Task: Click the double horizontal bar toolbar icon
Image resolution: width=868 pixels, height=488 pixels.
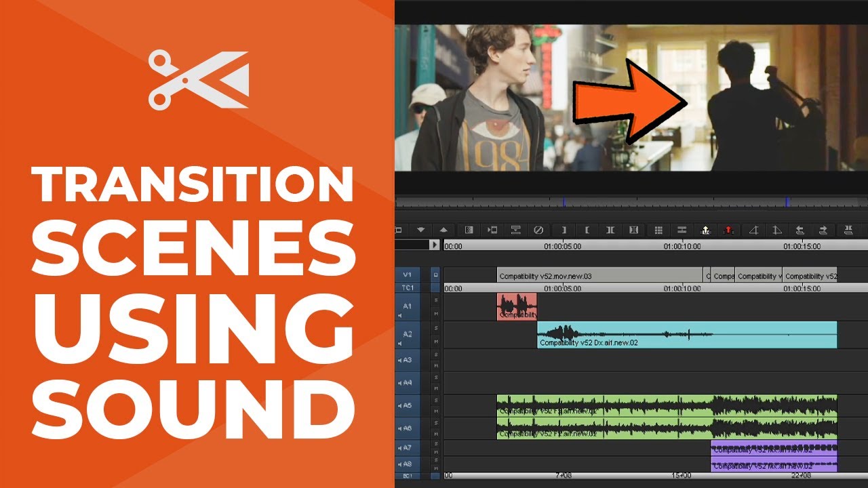Action: (682, 230)
